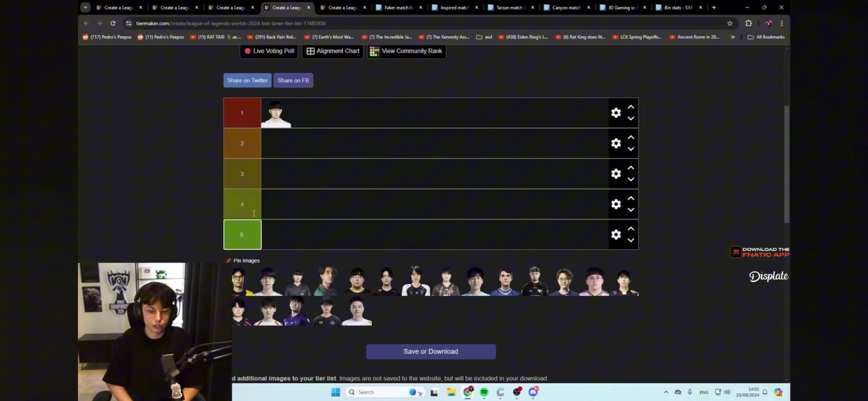Select the green tier 5 label box
Viewport: 868px width, 401px height.
click(242, 234)
